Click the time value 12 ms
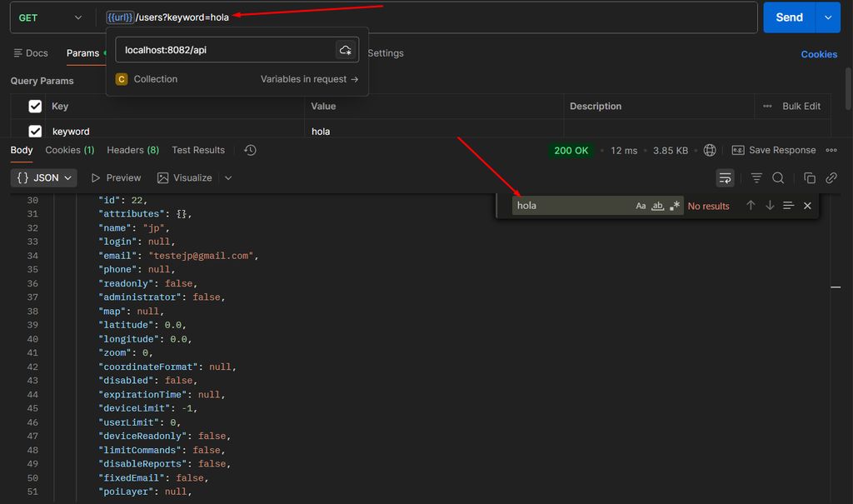Screen dimensions: 853x504 point(623,151)
